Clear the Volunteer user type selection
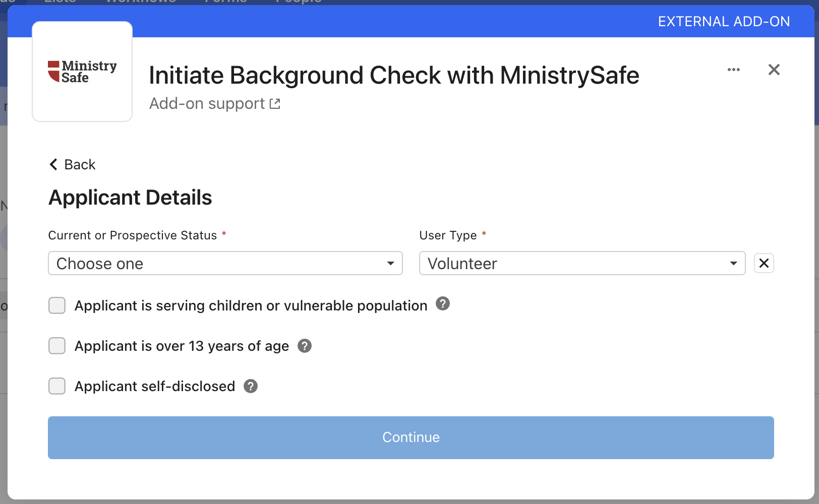This screenshot has height=504, width=819. [764, 263]
